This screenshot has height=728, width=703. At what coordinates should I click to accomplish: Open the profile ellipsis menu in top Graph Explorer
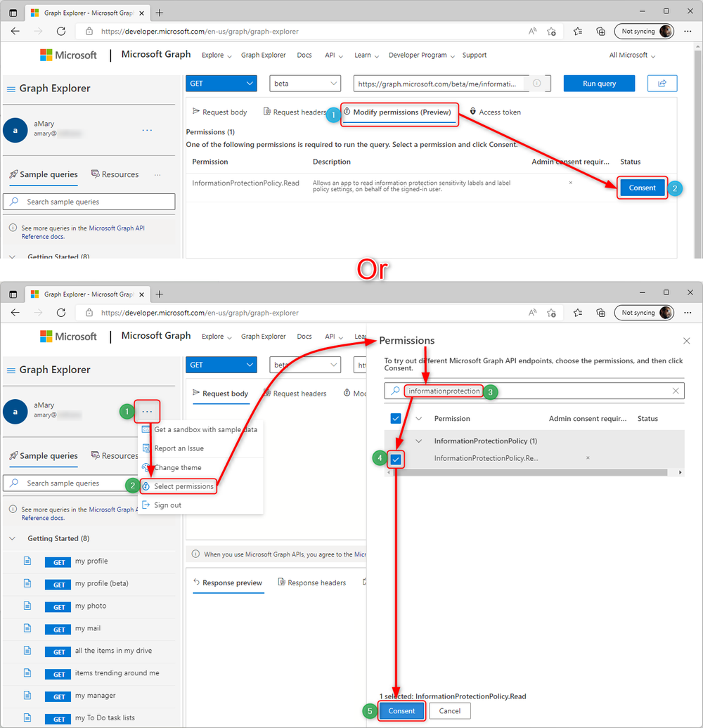pos(147,130)
